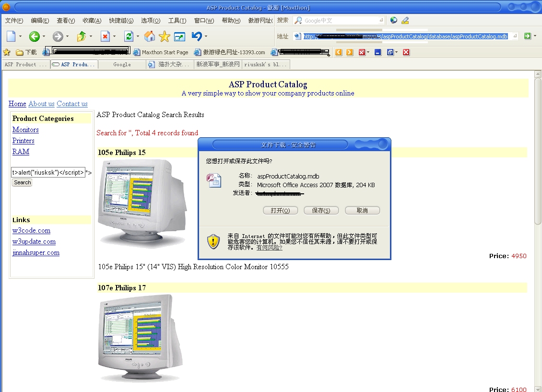The image size is (542, 392).
Task: Open the Monitors category link
Action: pyautogui.click(x=25, y=130)
